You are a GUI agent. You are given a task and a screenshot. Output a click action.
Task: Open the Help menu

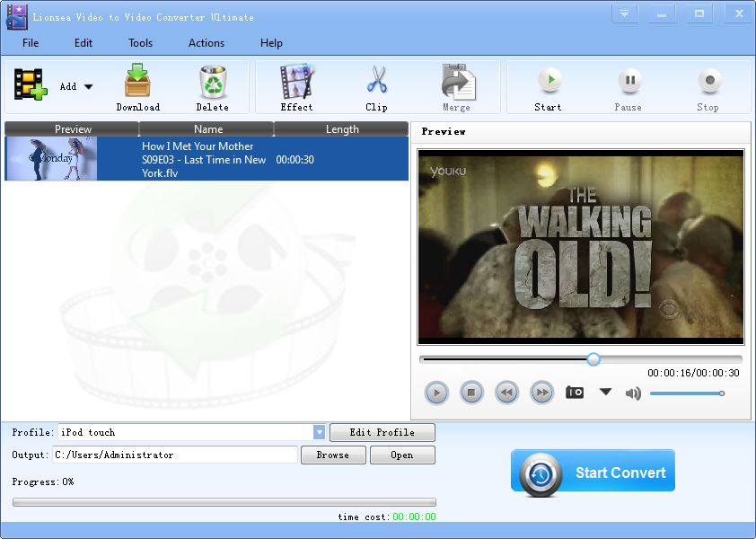tap(271, 43)
